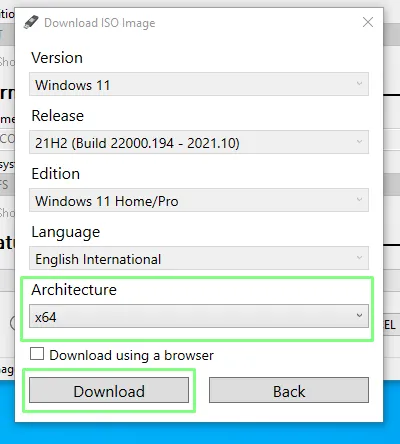Click the Edition heading label

56,174
